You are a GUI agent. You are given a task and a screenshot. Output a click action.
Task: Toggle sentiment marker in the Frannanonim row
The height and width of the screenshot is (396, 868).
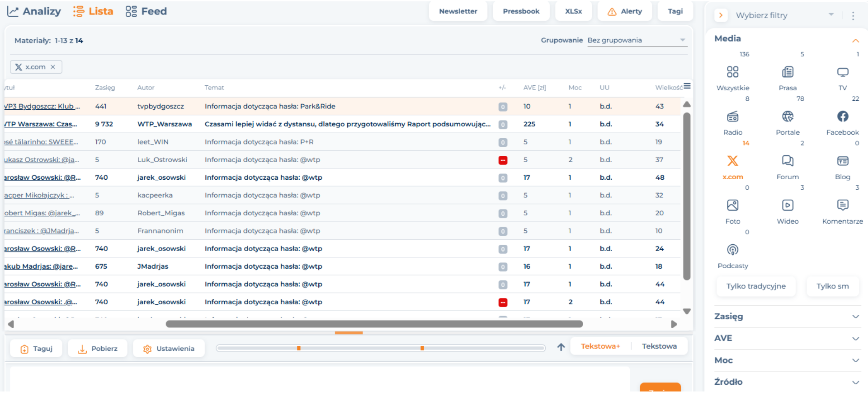coord(503,232)
